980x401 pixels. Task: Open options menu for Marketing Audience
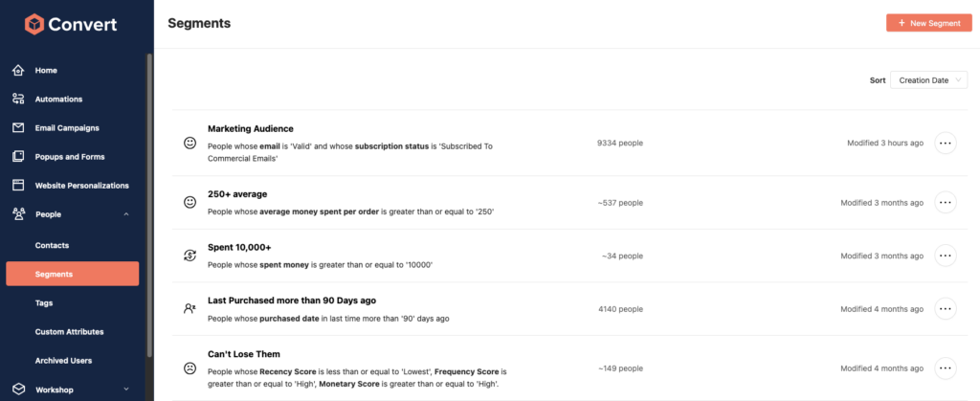(945, 144)
